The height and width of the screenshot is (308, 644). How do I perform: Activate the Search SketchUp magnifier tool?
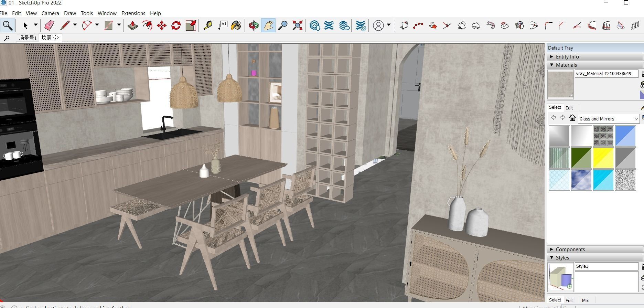(x=7, y=25)
